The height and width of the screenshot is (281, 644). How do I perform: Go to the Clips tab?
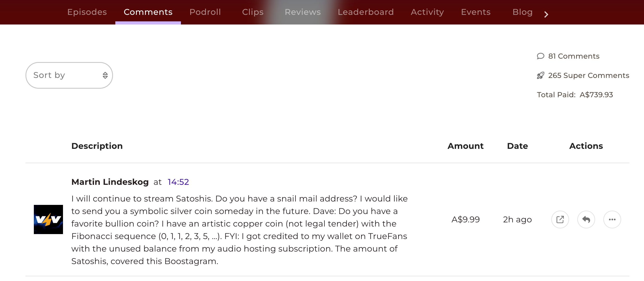253,12
